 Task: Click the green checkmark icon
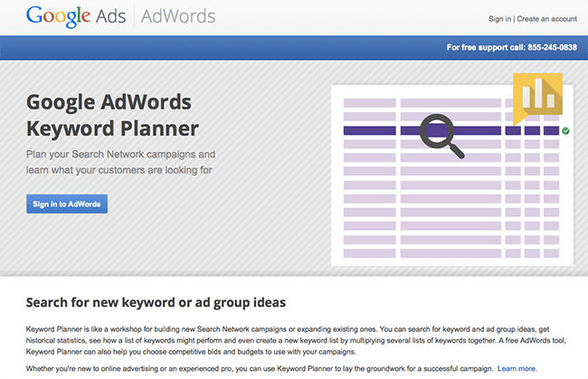pyautogui.click(x=566, y=131)
